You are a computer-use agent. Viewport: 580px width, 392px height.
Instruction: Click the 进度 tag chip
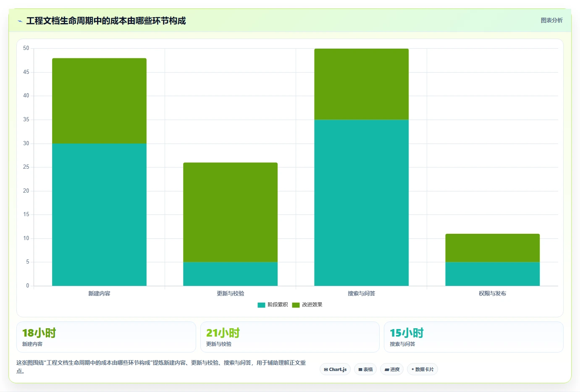392,369
